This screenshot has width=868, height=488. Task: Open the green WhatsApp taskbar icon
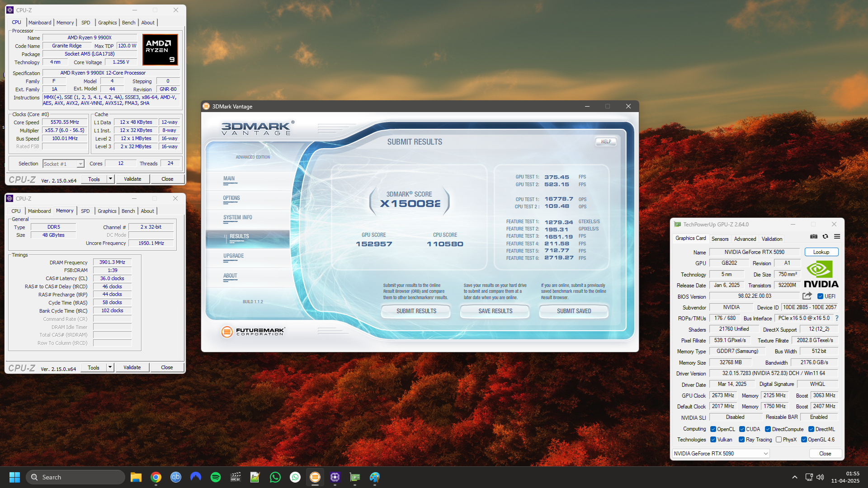[275, 477]
